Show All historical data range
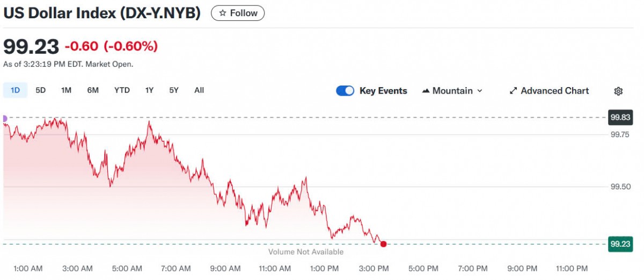The width and height of the screenshot is (644, 280). [199, 90]
